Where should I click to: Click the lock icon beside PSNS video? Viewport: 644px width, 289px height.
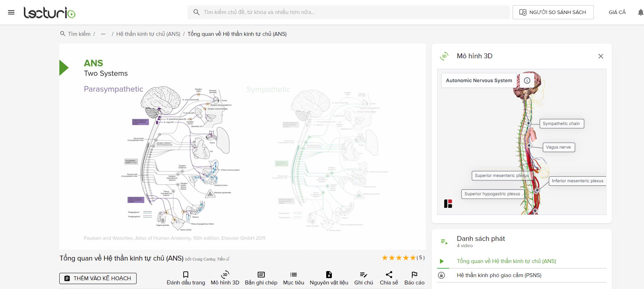(441, 275)
